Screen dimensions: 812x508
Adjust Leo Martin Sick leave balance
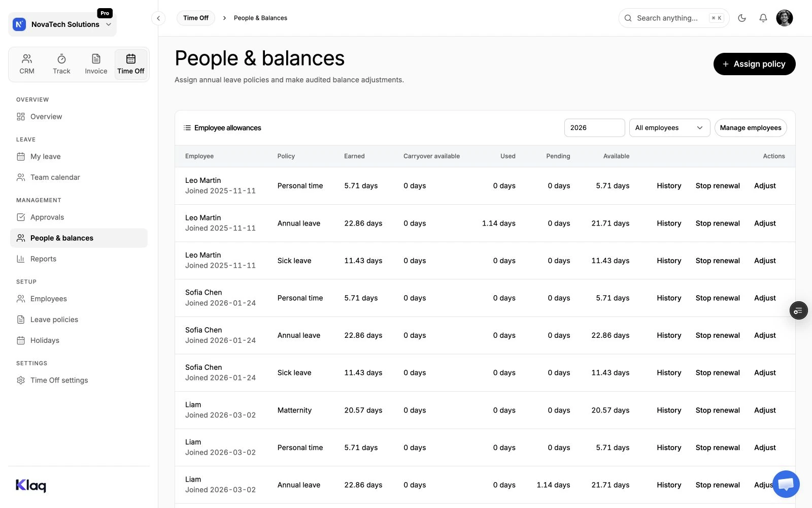[765, 261]
